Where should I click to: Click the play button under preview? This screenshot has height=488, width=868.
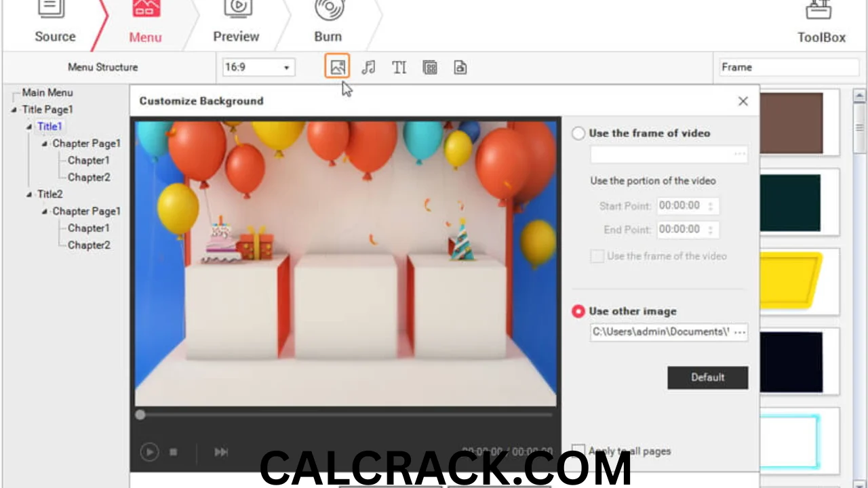point(149,451)
